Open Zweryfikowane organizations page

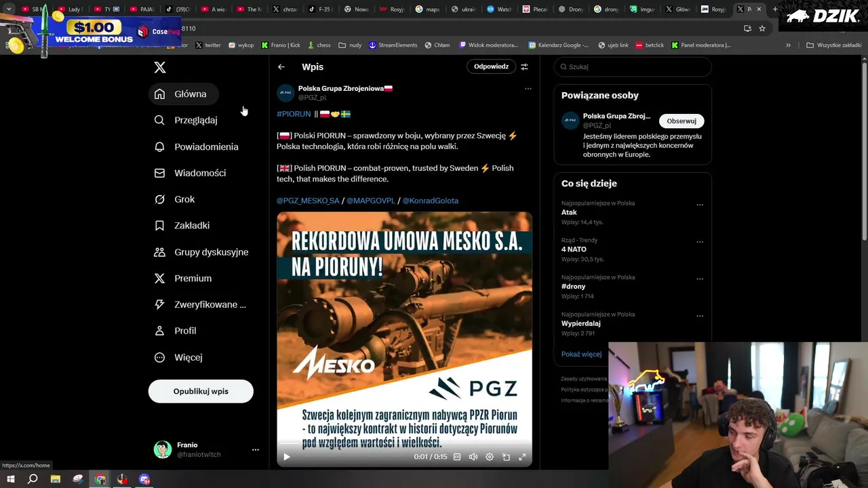pos(200,304)
